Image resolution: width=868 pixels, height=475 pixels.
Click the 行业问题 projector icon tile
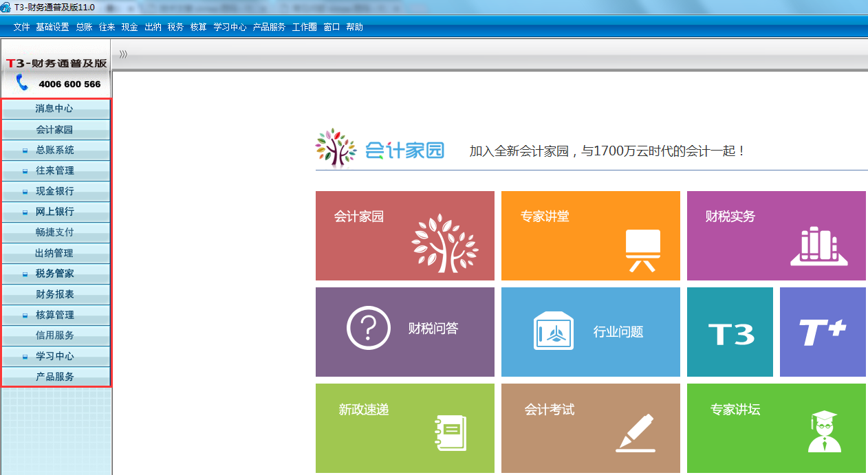590,332
